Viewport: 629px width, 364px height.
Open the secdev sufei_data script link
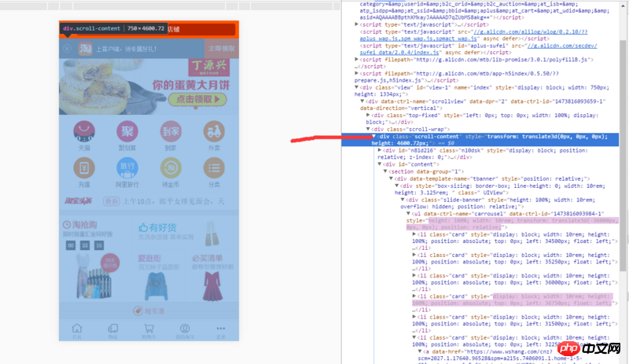[x=478, y=49]
